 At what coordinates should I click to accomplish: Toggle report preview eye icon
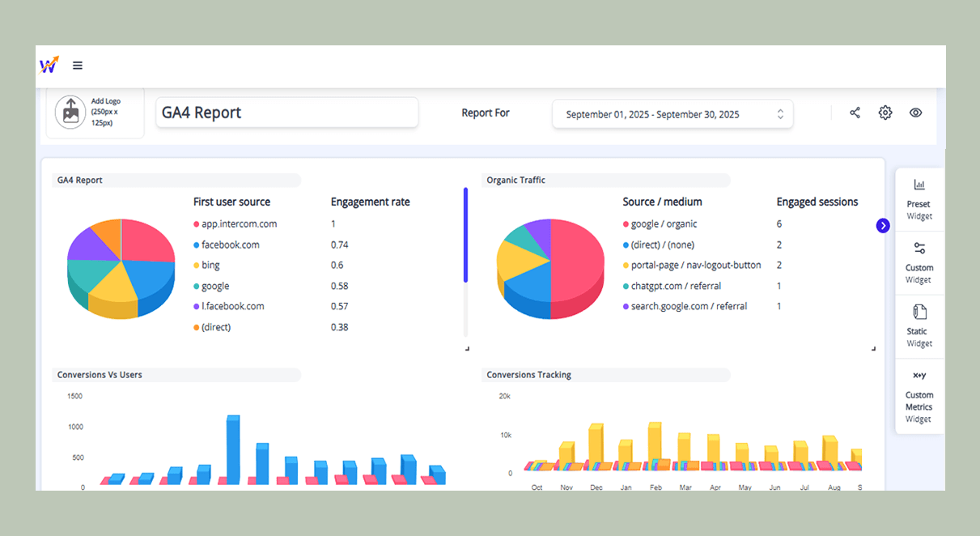coord(915,113)
